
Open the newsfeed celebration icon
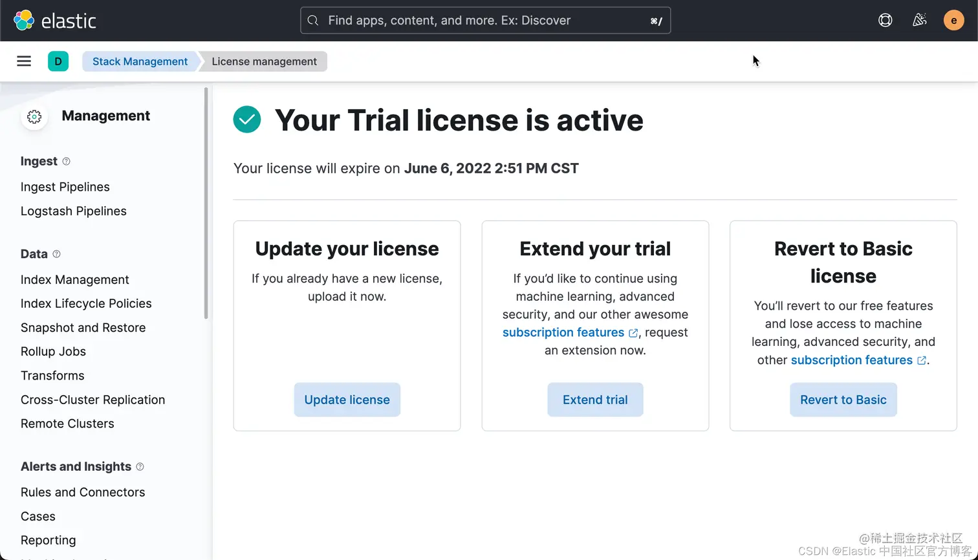pyautogui.click(x=919, y=21)
